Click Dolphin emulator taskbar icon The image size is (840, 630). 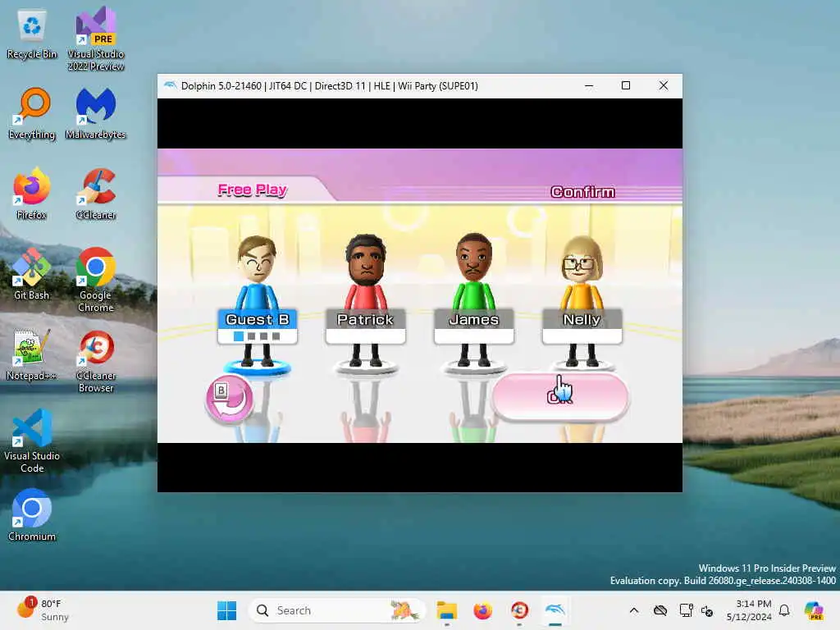tap(555, 610)
